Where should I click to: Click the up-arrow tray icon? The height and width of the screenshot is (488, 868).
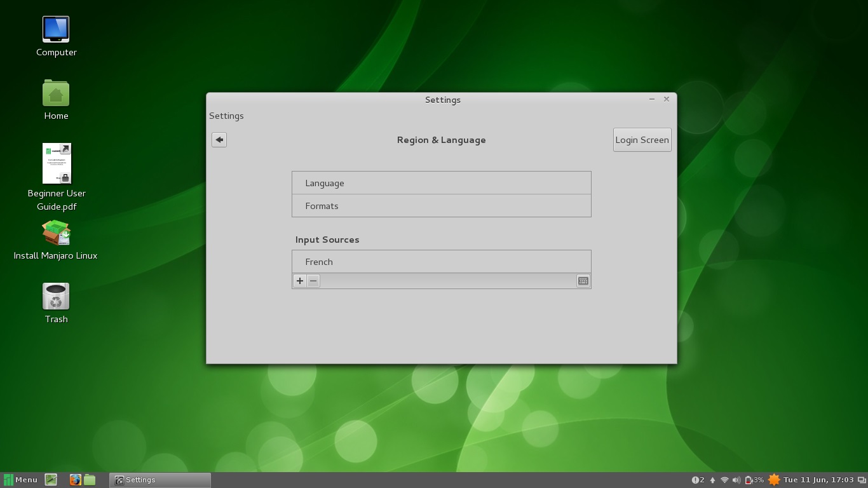point(712,480)
